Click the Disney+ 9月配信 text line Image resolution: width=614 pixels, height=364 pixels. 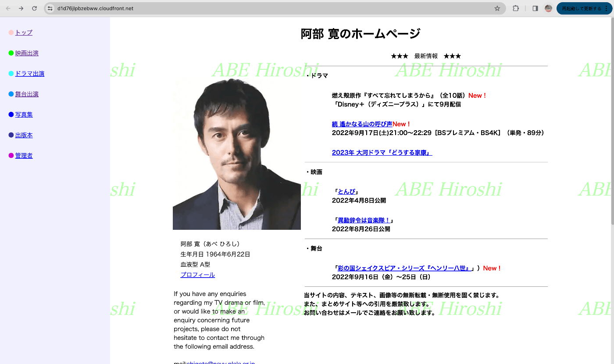click(x=396, y=104)
